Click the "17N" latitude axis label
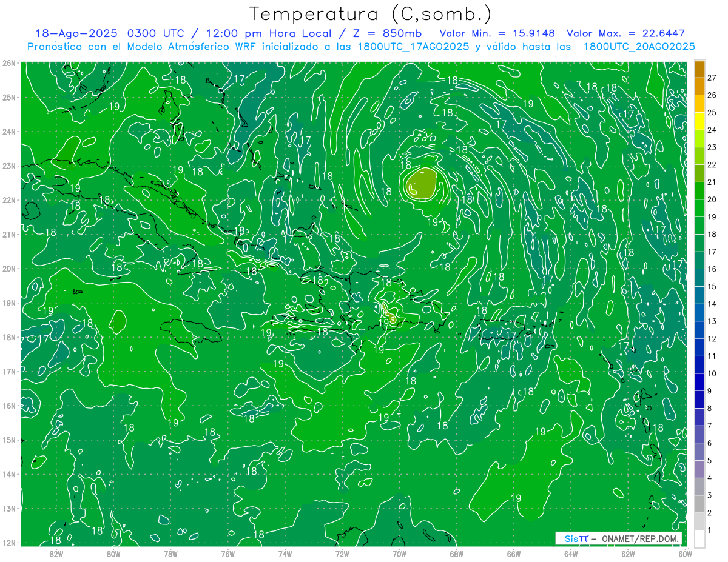The width and height of the screenshot is (728, 562). (9, 371)
